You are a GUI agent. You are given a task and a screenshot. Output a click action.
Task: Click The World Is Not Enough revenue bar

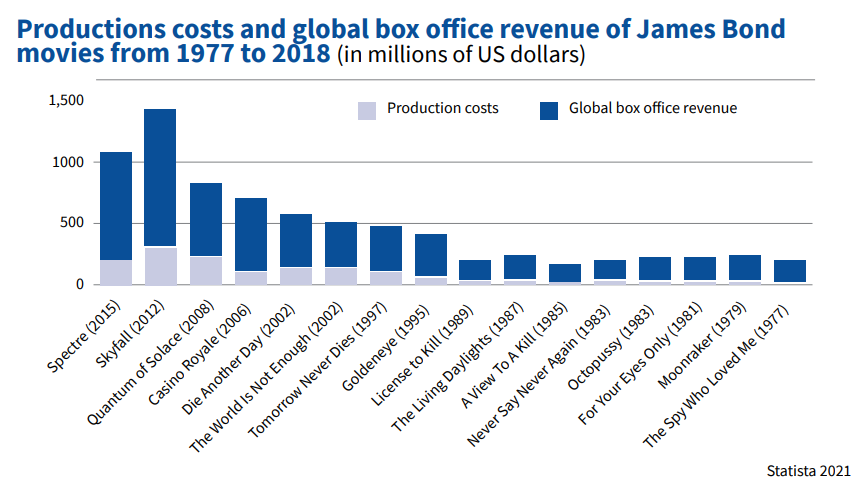(x=341, y=245)
